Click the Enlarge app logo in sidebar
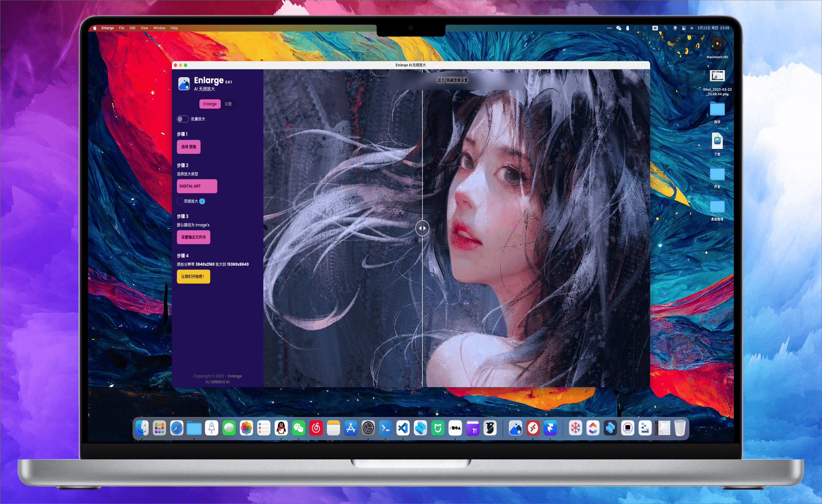 point(184,84)
